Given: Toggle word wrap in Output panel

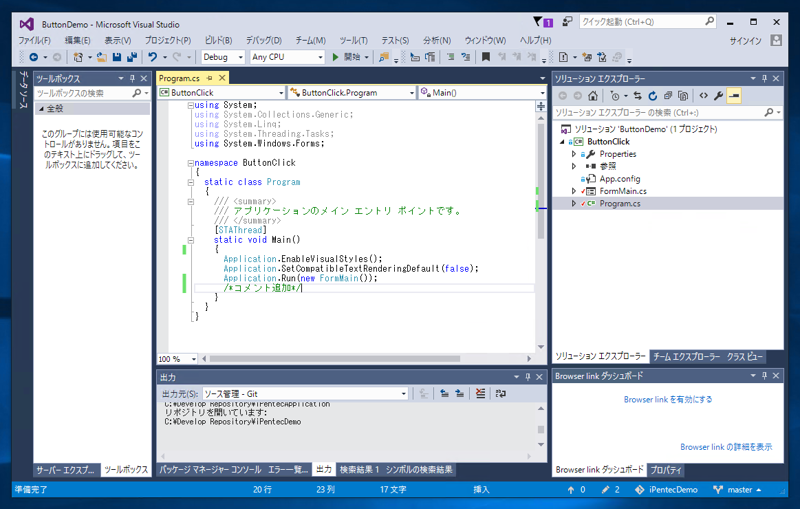Looking at the screenshot, I should (501, 393).
